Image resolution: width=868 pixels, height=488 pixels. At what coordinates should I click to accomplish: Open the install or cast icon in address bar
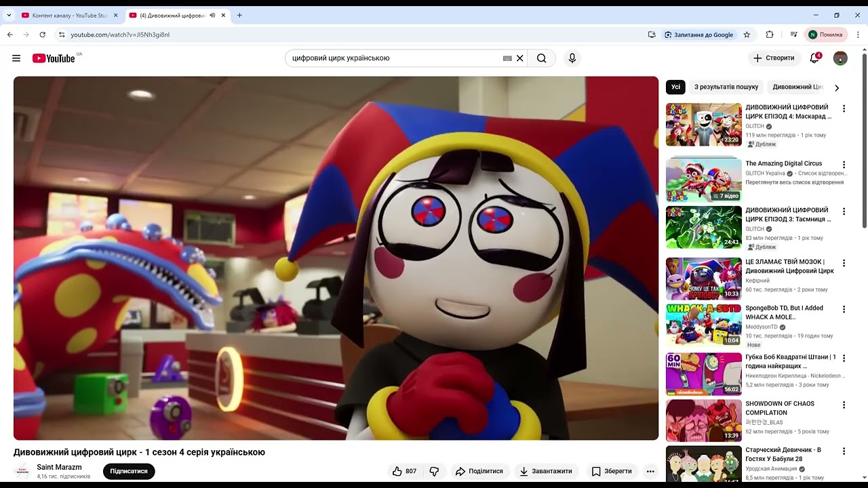coord(652,35)
